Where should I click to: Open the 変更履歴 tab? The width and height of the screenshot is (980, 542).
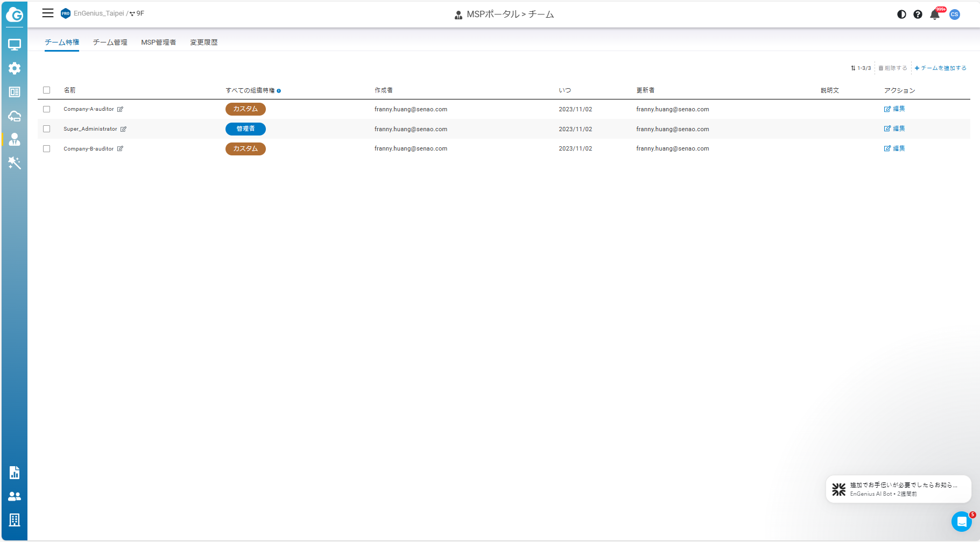point(203,42)
